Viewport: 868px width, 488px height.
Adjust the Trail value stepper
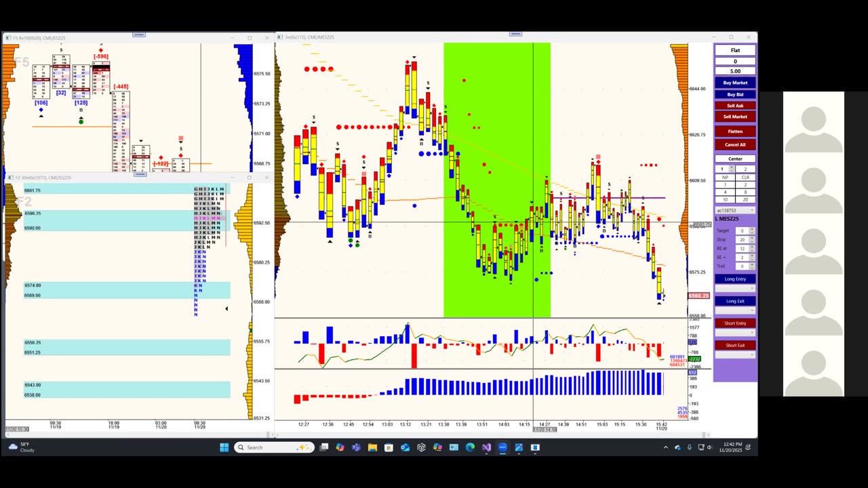coord(751,266)
